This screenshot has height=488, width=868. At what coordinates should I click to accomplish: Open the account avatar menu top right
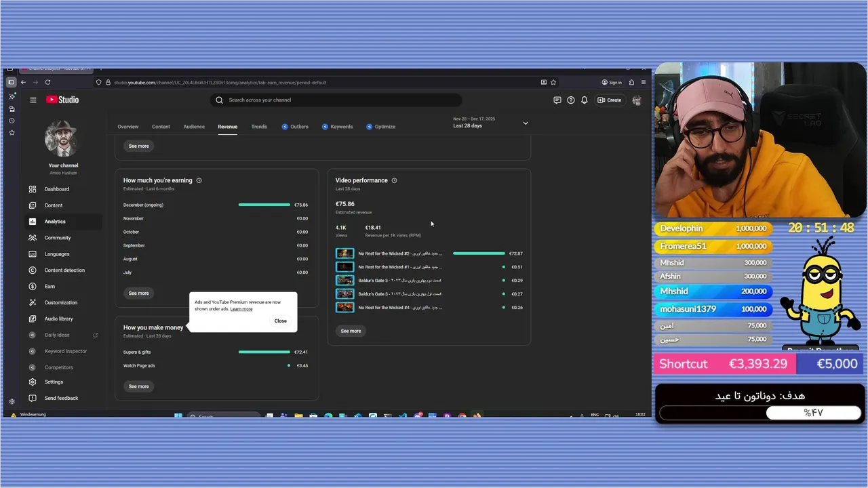click(x=637, y=100)
